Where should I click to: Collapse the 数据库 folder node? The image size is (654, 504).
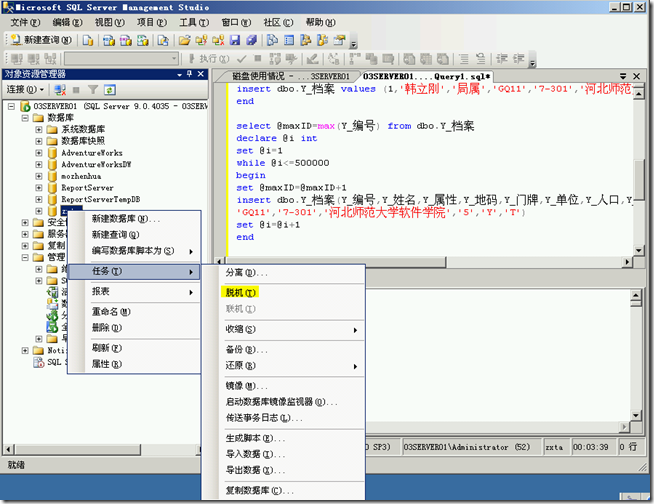[25, 118]
